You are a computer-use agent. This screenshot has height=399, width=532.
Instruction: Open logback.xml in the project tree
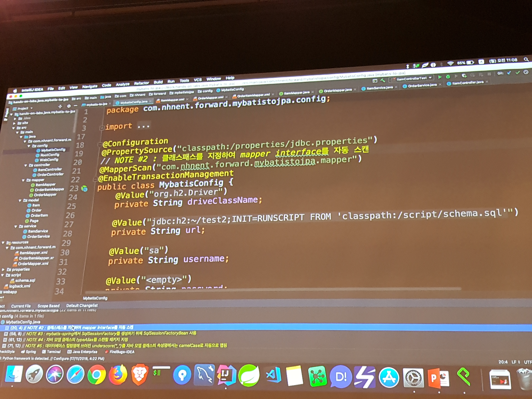coord(17,286)
